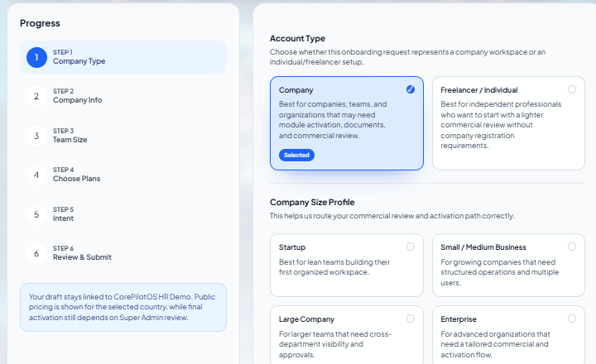The image size is (596, 364).
Task: Select the Small / Medium Business radio button
Action: pos(572,247)
